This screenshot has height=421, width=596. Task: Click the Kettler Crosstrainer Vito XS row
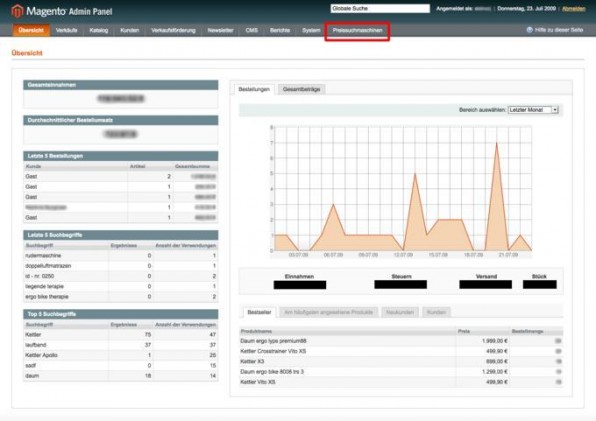coord(401,351)
